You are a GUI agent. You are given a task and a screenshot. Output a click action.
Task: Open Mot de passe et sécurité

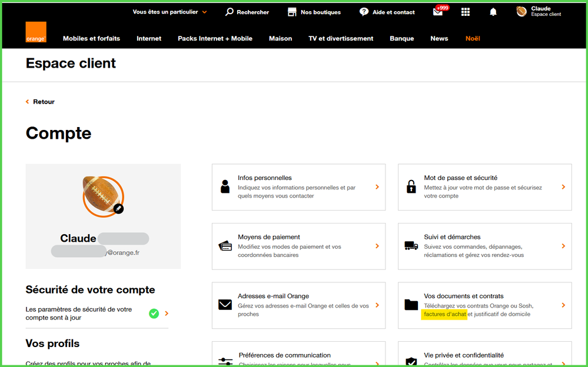[484, 187]
